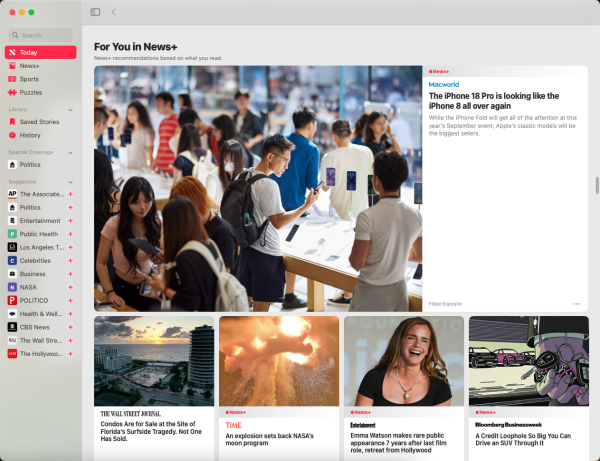
Task: Follow Celebrities with plus button
Action: 70,261
